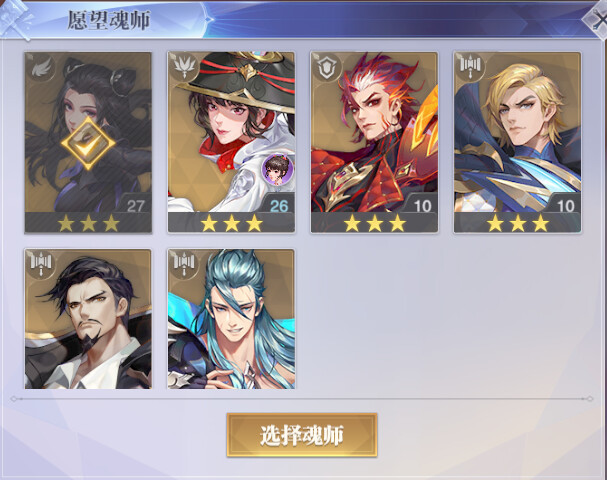
Task: Uncheck the golden checkmark on the selected card
Action: coord(88,143)
